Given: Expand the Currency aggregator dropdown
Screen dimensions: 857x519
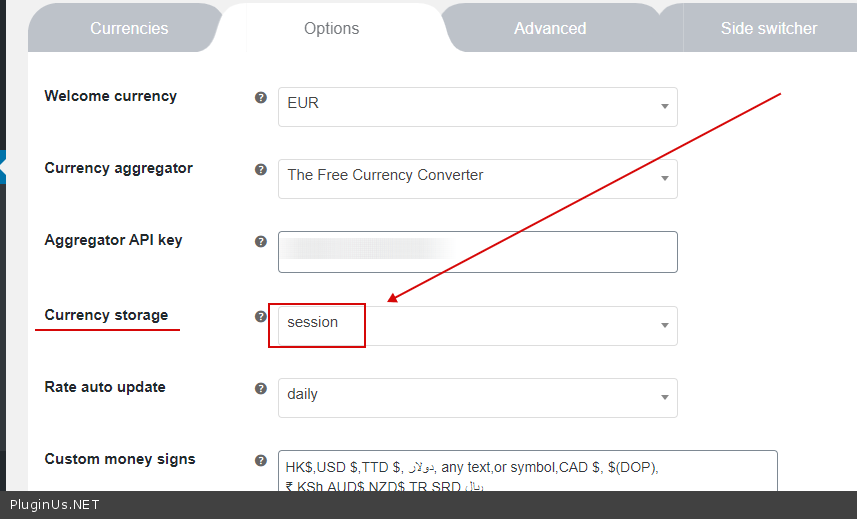Looking at the screenshot, I should [477, 179].
